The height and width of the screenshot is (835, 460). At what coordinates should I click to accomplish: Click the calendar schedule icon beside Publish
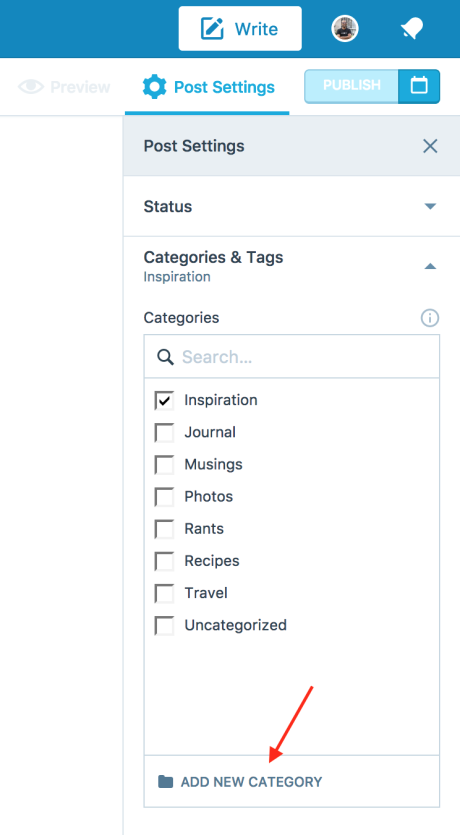click(419, 86)
